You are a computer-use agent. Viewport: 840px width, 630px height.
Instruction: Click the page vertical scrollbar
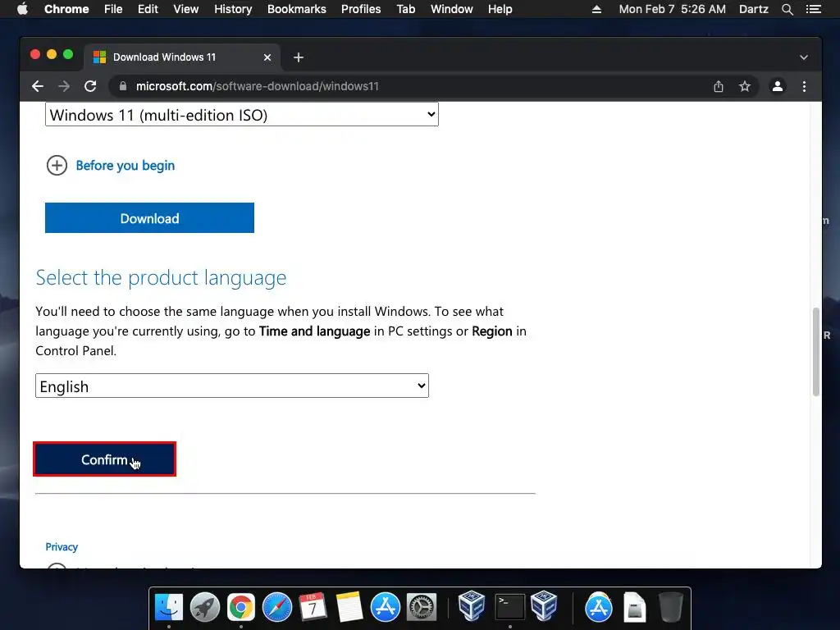pyautogui.click(x=816, y=351)
